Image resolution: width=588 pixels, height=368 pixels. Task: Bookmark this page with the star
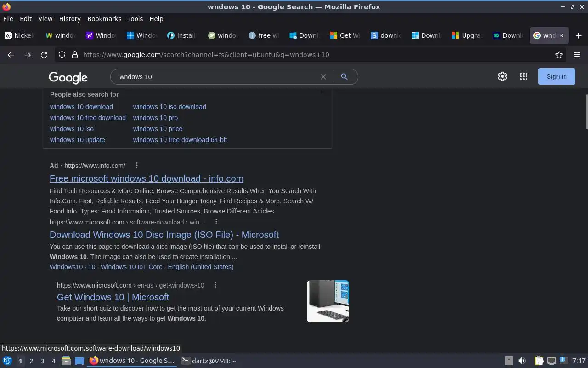coord(559,55)
